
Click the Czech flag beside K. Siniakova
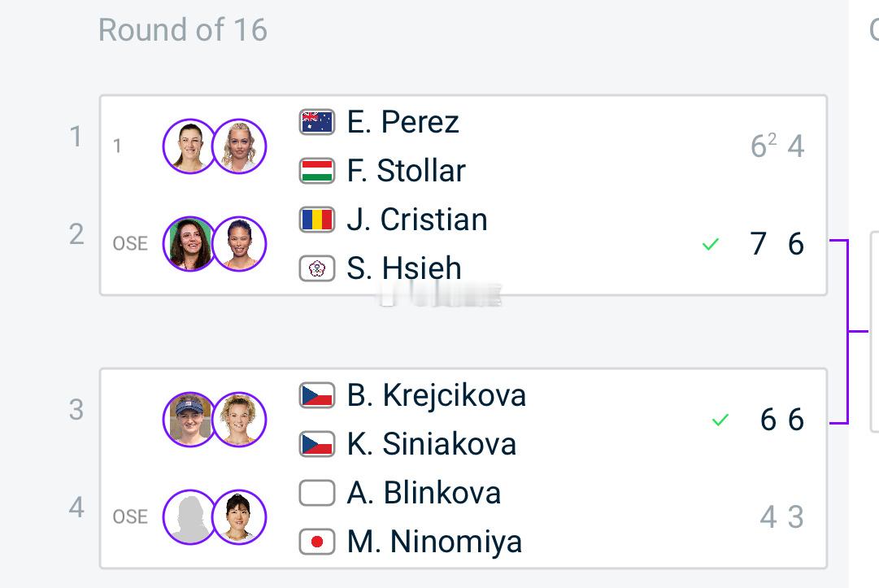[317, 444]
